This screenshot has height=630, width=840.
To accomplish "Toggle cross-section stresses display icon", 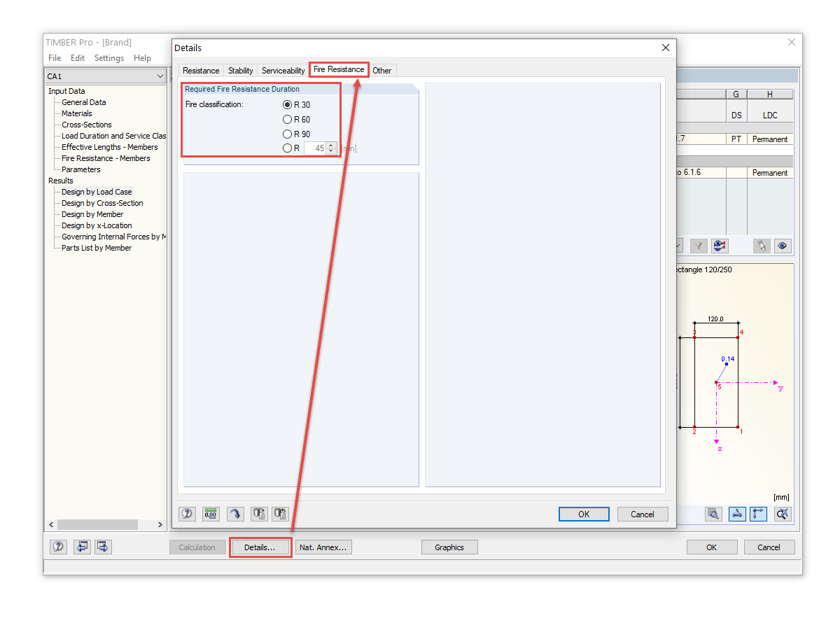I will tap(737, 514).
